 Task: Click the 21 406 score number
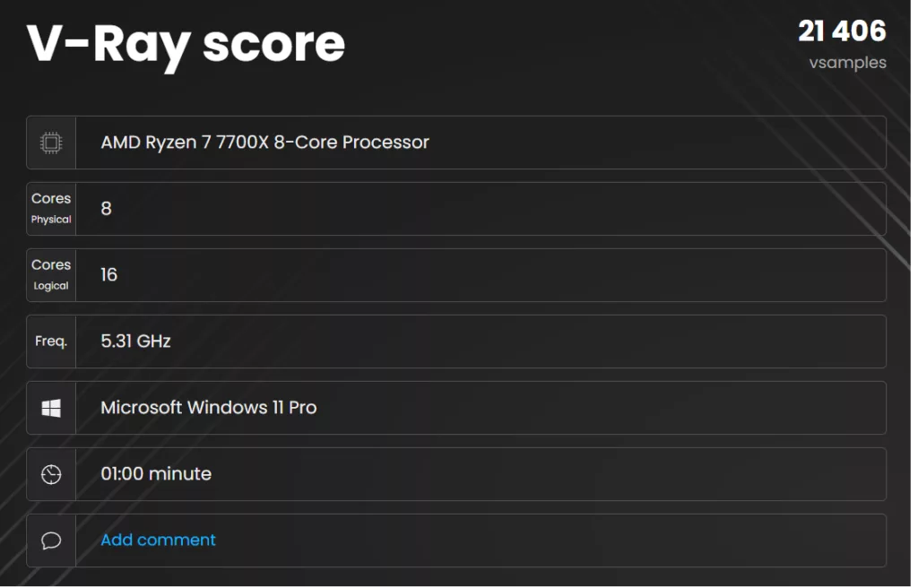(842, 30)
